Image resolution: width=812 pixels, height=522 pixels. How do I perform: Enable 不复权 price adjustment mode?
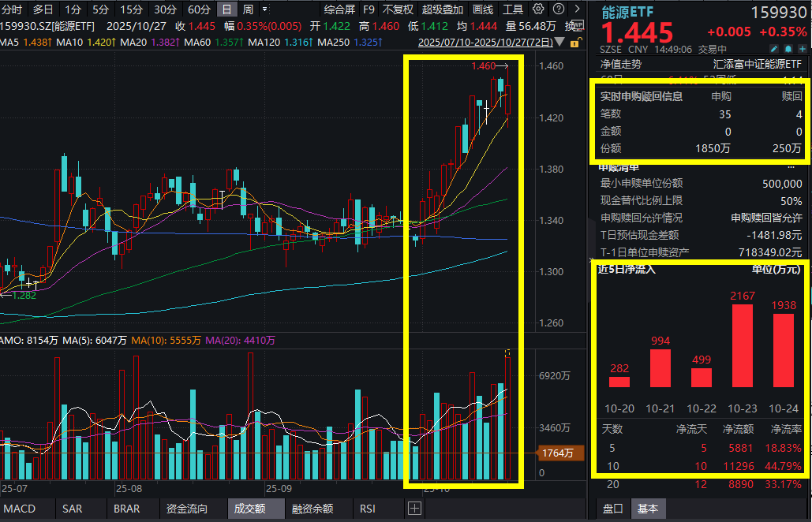[398, 9]
